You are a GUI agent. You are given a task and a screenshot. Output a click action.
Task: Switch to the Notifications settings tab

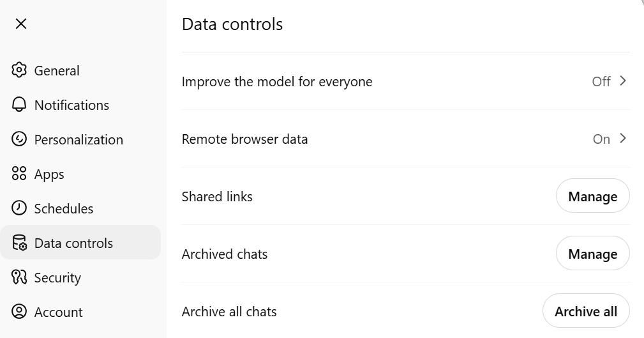click(x=71, y=105)
